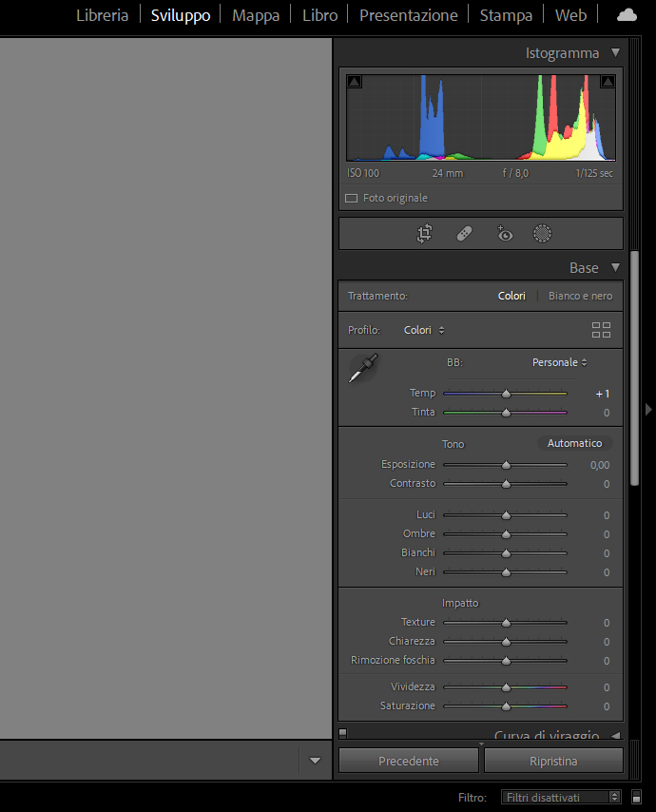Image resolution: width=656 pixels, height=812 pixels.
Task: Choose Bianco e nero treatment
Action: [580, 296]
